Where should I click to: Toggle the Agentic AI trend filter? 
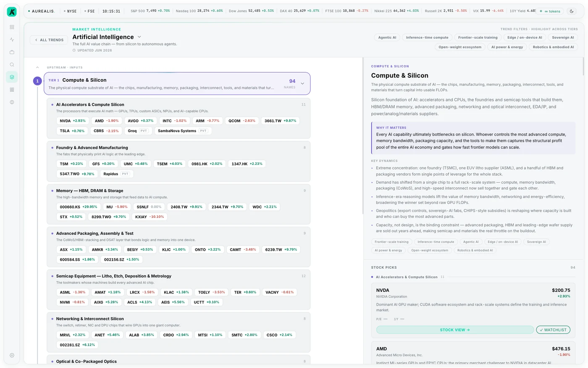(387, 37)
